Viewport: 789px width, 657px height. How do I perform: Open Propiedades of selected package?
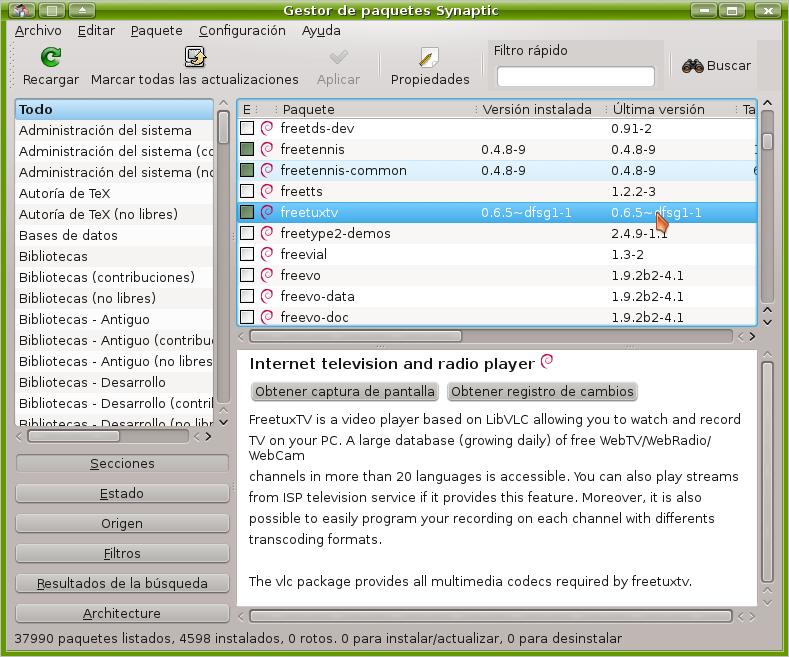click(x=430, y=66)
